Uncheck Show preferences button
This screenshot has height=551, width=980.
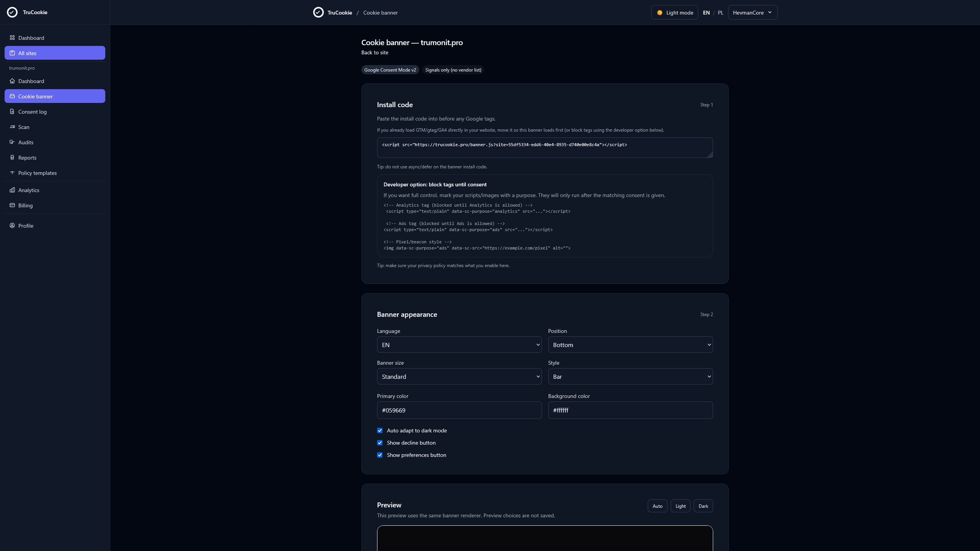coord(380,455)
